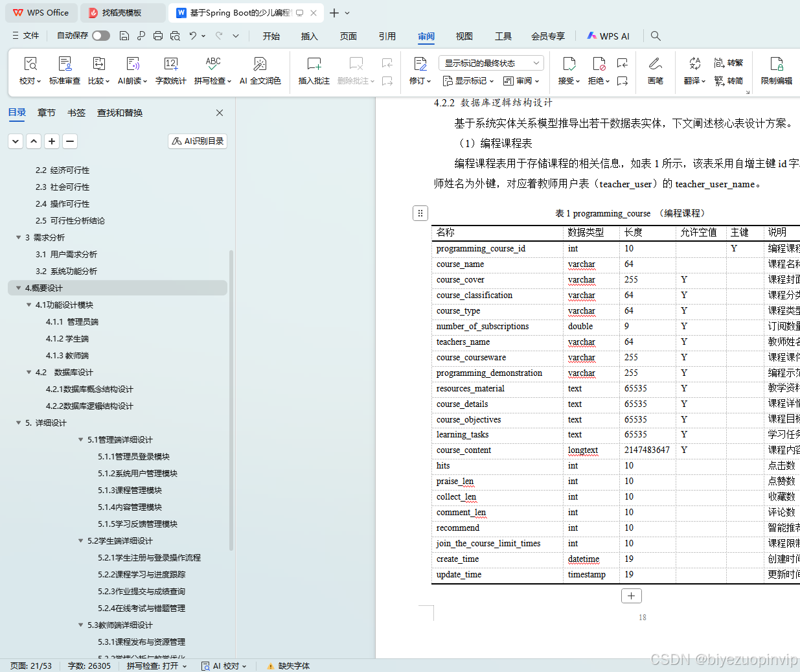Click the AI识别目录 button
The image size is (800, 672).
pyautogui.click(x=197, y=140)
